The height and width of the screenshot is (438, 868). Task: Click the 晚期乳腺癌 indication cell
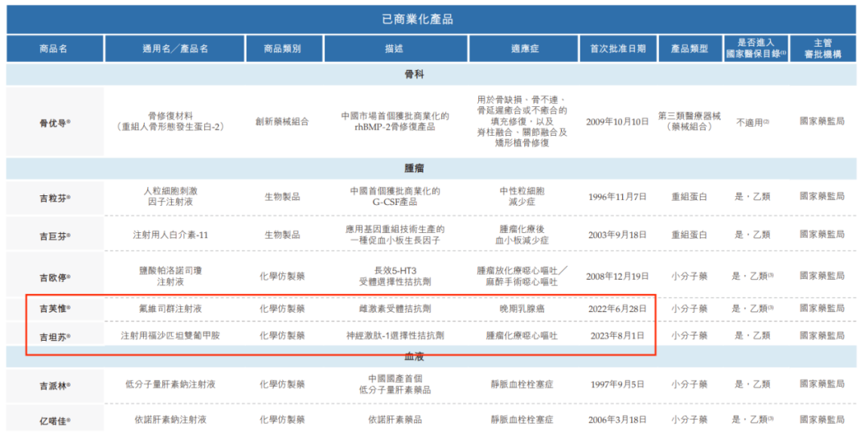(522, 309)
